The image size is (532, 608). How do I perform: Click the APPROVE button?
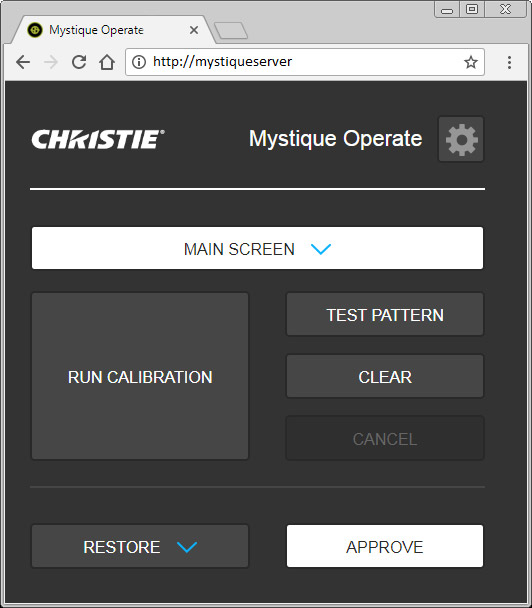[385, 546]
